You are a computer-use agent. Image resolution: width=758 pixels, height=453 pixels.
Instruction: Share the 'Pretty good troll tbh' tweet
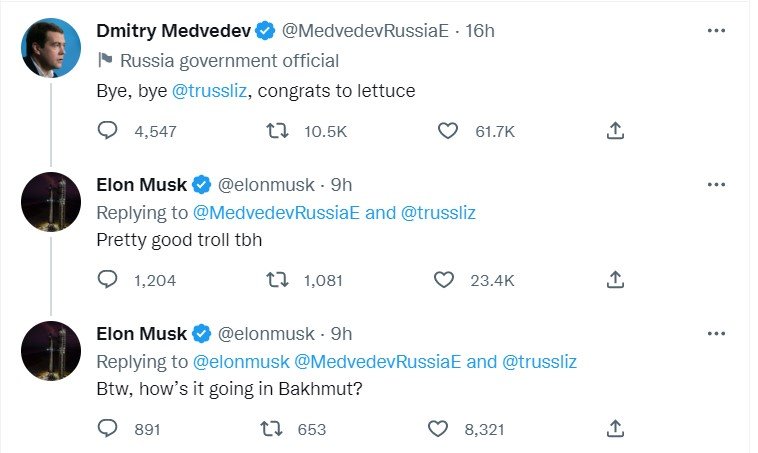coord(616,280)
